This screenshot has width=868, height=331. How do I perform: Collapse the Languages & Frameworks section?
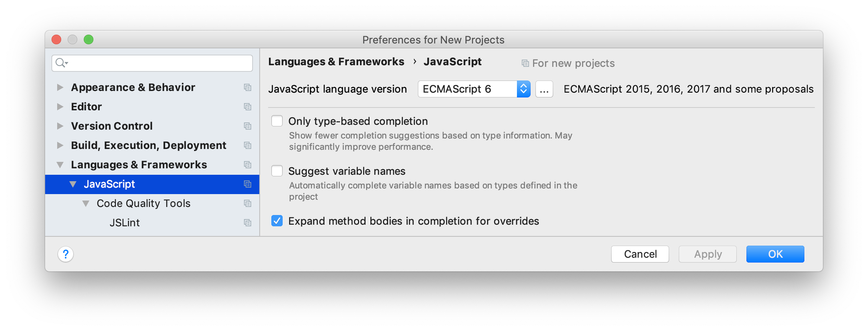pyautogui.click(x=60, y=165)
